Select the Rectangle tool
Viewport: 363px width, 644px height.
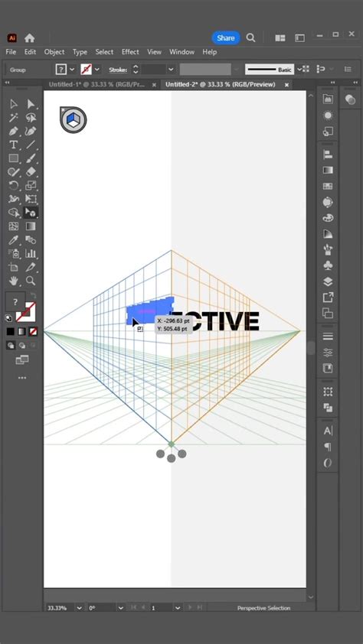(14, 158)
